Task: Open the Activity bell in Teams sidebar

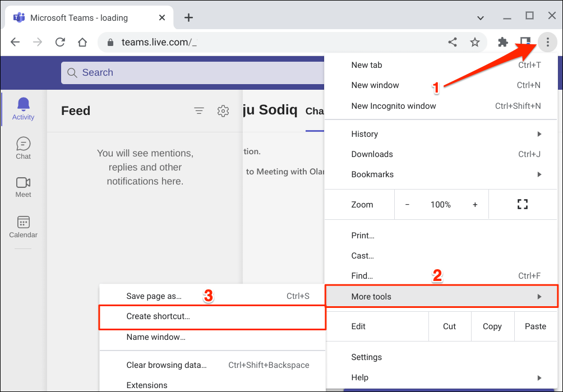Action: tap(24, 108)
